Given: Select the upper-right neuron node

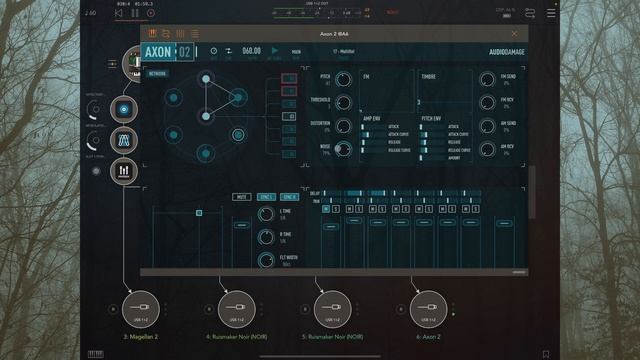Looking at the screenshot, I should pyautogui.click(x=238, y=97).
